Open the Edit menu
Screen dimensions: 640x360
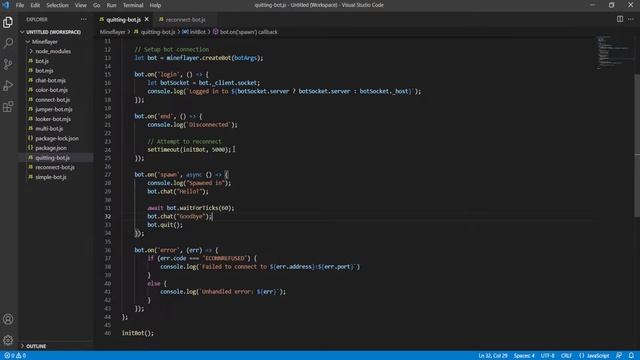click(35, 5)
